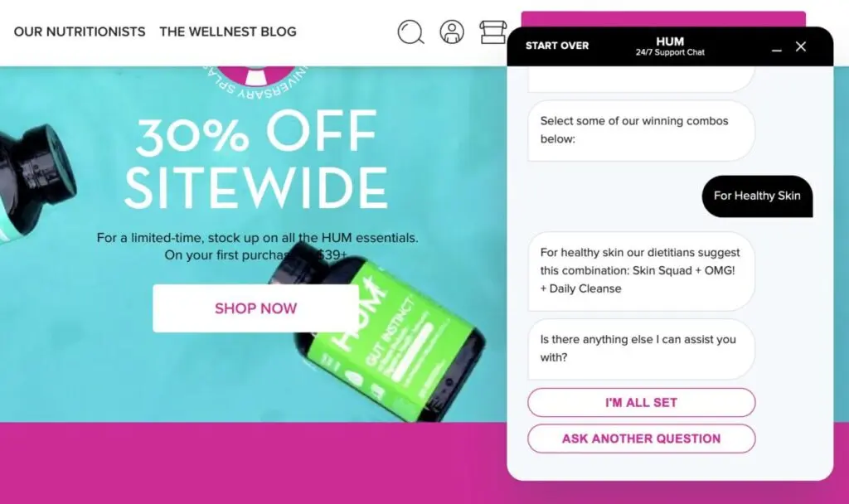Click the HUM 24/7 Support Chat title
Viewport: 849px width, 504px height.
click(670, 46)
